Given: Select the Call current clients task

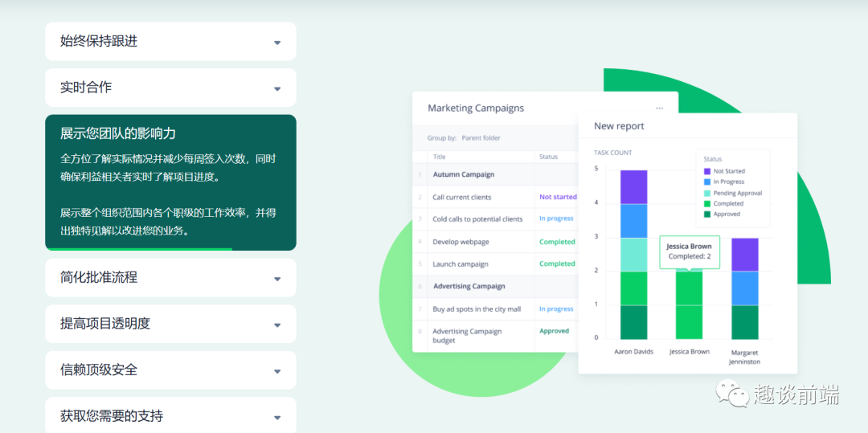Looking at the screenshot, I should 461,197.
